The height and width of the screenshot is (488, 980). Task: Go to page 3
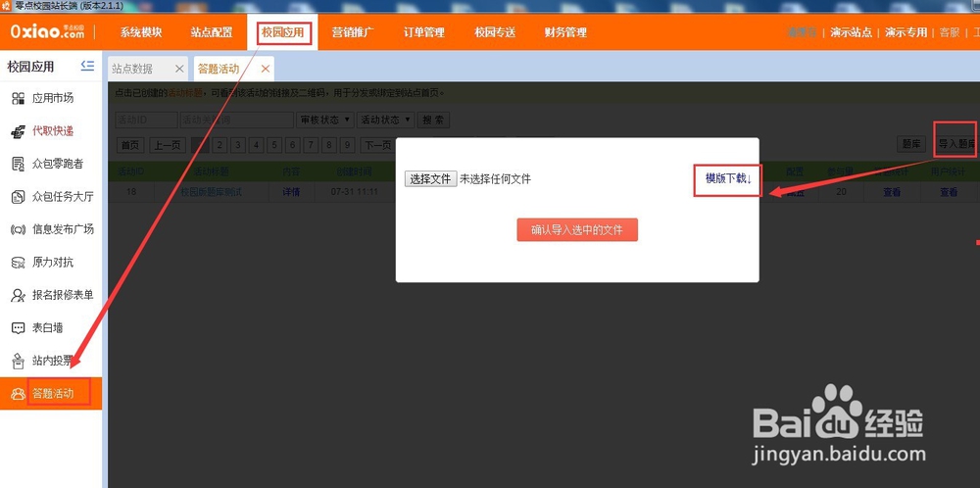click(x=238, y=146)
